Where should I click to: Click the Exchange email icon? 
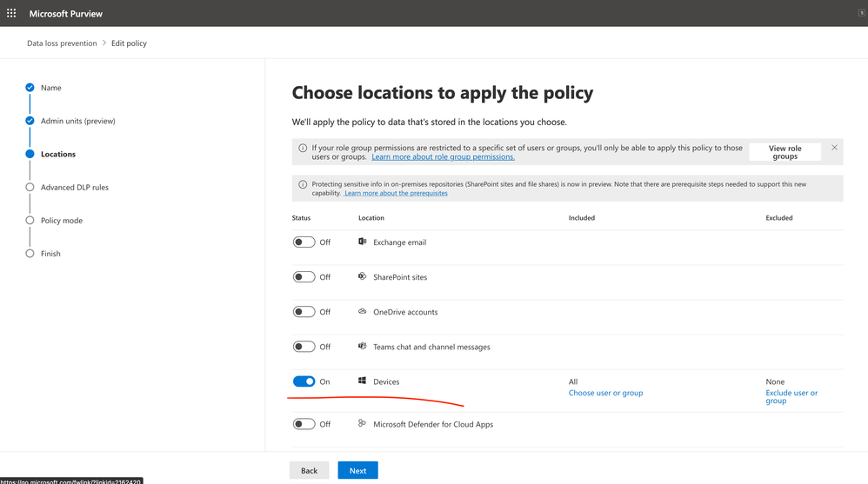[362, 242]
